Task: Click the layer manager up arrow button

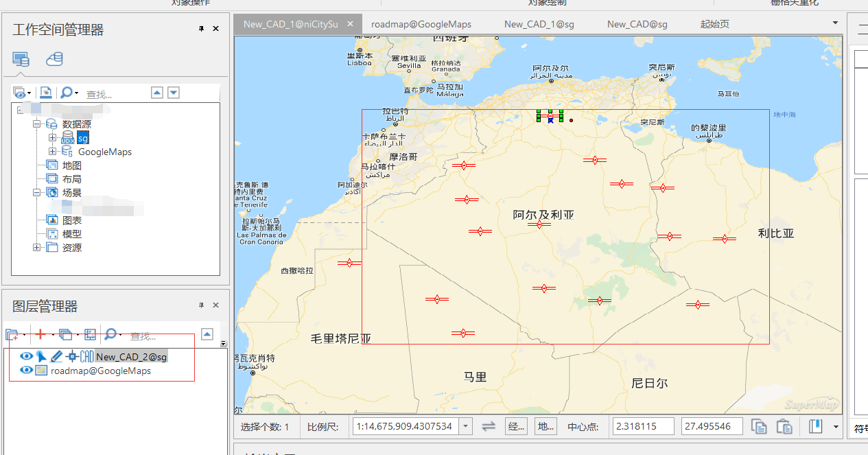Action: pos(207,334)
